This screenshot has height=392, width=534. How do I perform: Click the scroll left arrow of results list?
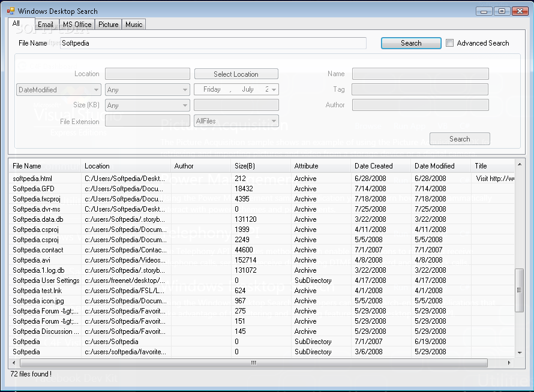[14, 363]
